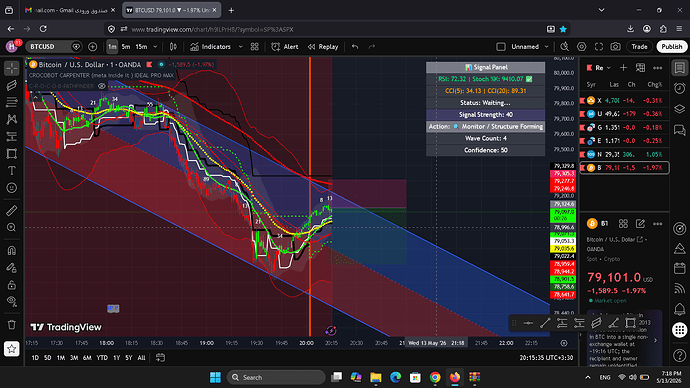Open the Fibonacci retracement tools

pyautogui.click(x=12, y=102)
